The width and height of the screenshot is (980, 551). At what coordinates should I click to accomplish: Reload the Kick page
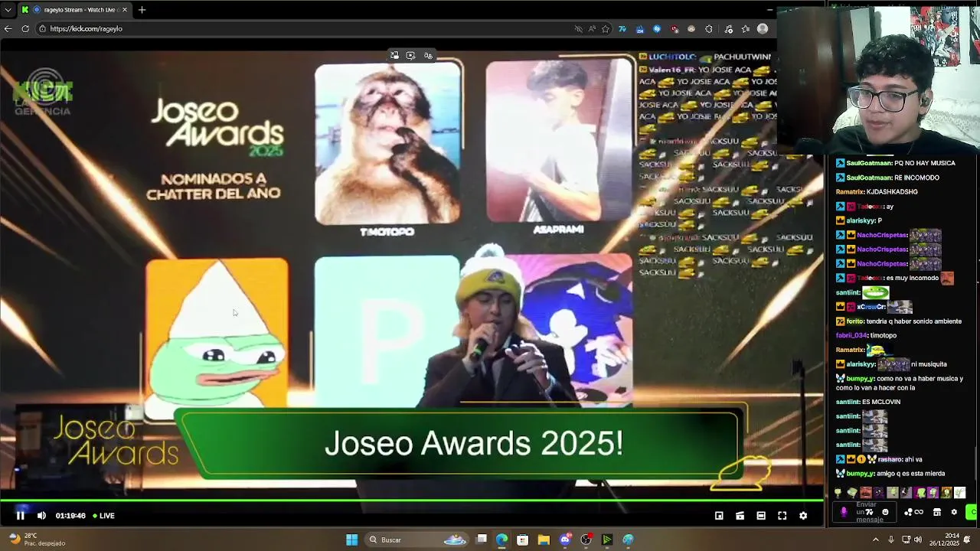pyautogui.click(x=25, y=28)
